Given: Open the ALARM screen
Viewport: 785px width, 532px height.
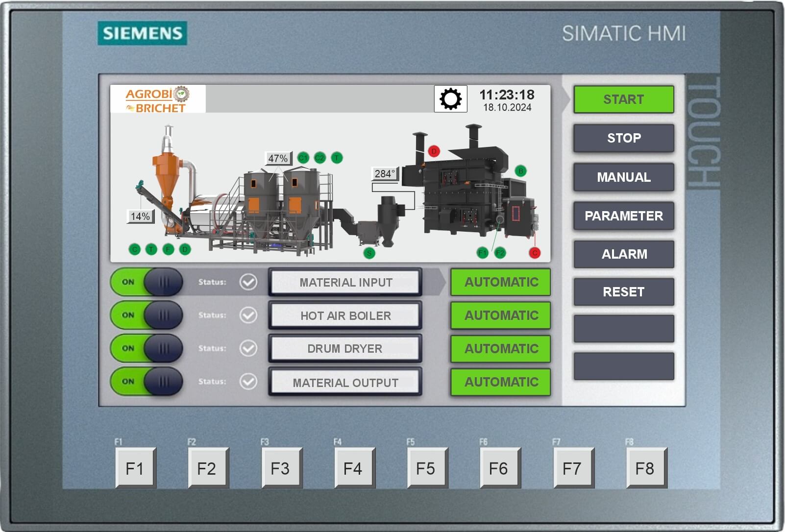Looking at the screenshot, I should (x=623, y=254).
